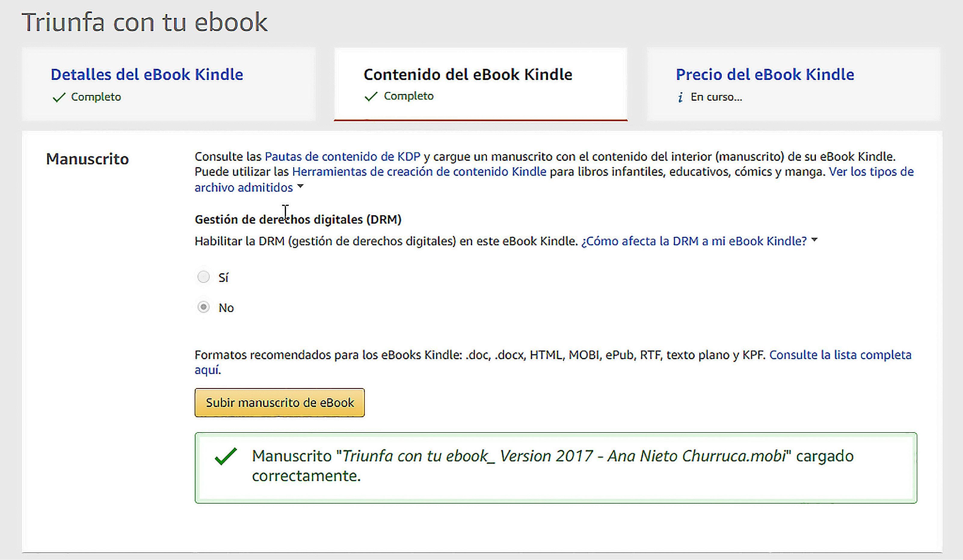Expand ¿Cómo afecta la DRM a mi eBook Kindle?

pyautogui.click(x=694, y=241)
